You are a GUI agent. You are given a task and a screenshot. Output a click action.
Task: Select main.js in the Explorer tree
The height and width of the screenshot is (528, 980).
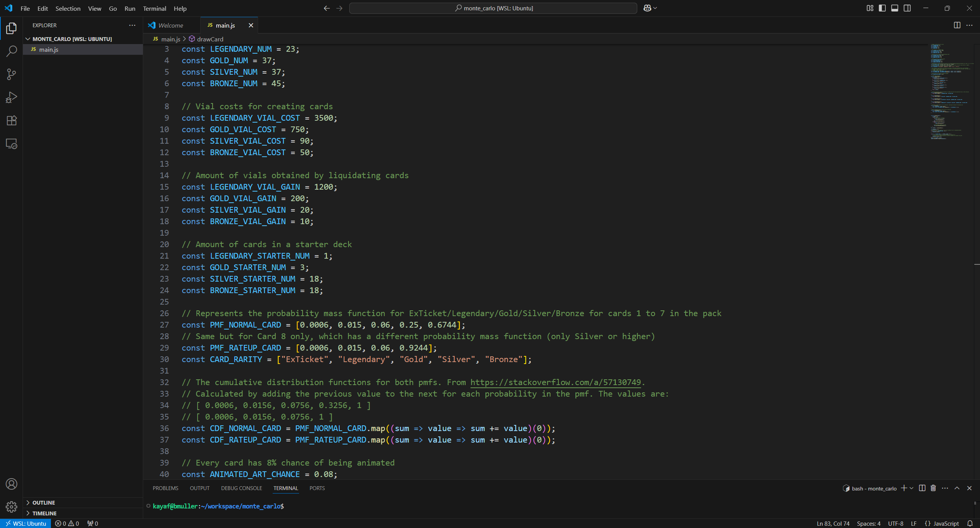coord(83,49)
